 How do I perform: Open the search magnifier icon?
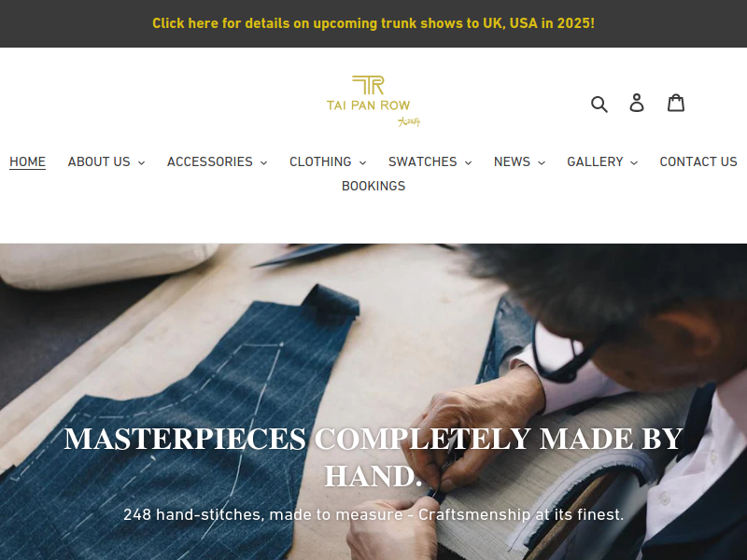click(x=599, y=104)
